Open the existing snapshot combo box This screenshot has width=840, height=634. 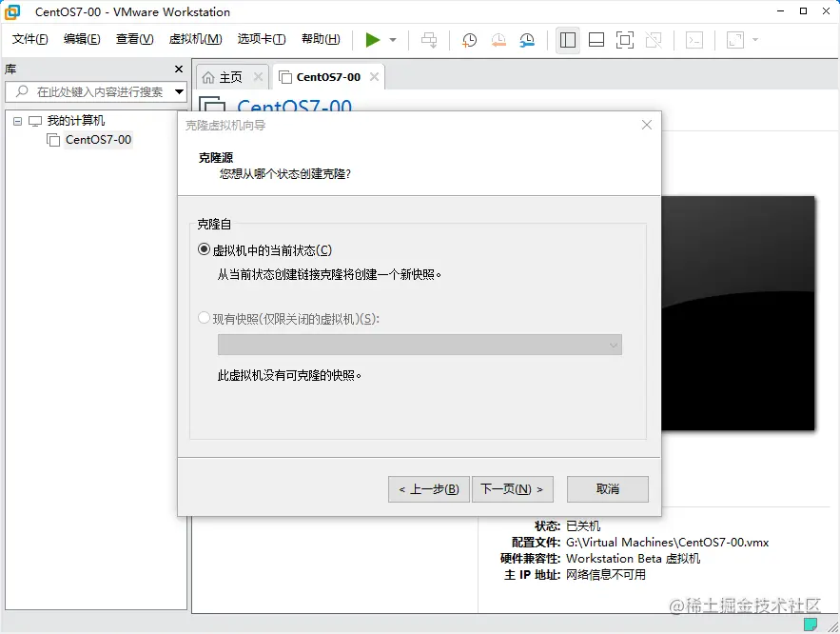(420, 345)
